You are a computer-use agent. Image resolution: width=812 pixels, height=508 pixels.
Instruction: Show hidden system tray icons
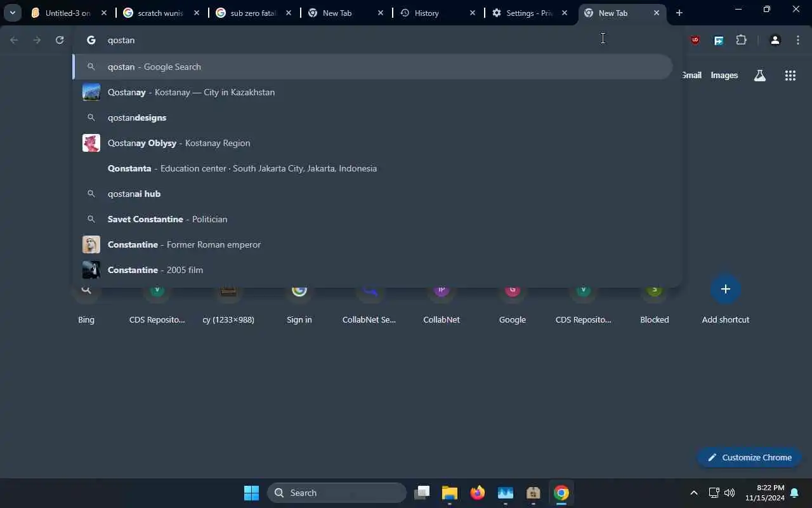point(694,493)
